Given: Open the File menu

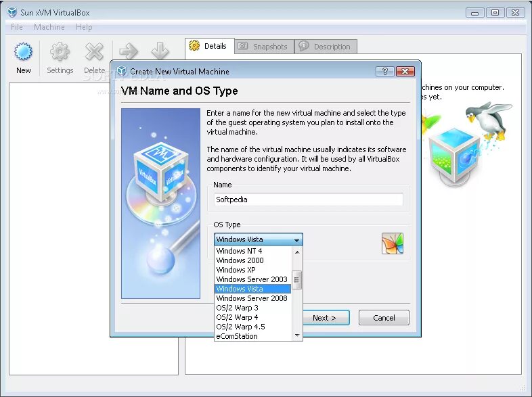Looking at the screenshot, I should pyautogui.click(x=17, y=27).
